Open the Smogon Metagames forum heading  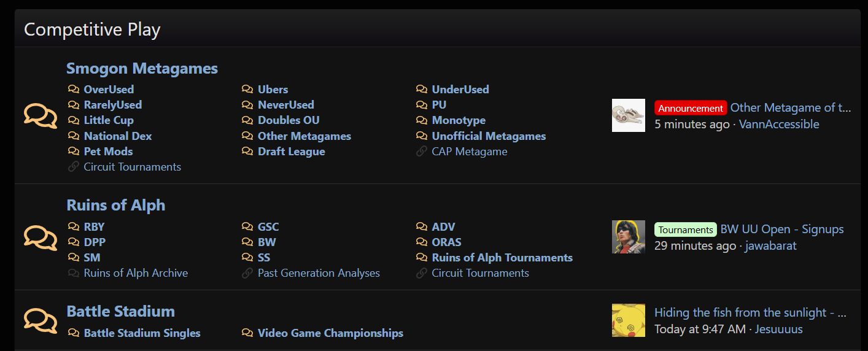tap(142, 68)
